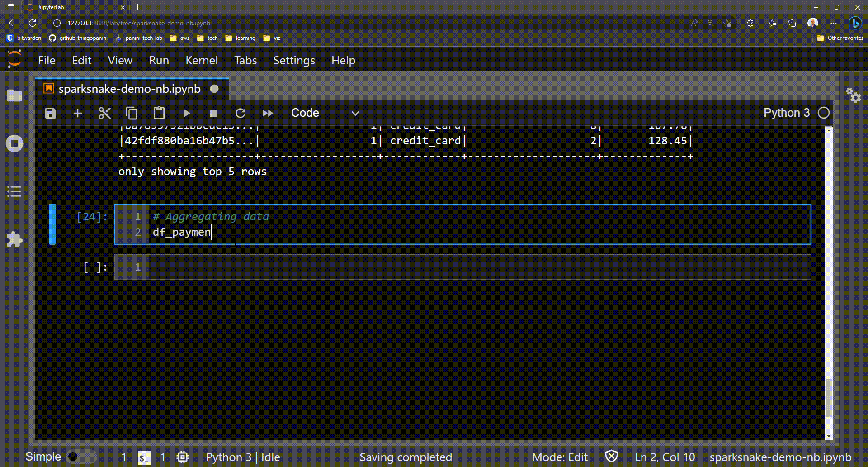
Task: Refresh the browser page
Action: coord(33,23)
